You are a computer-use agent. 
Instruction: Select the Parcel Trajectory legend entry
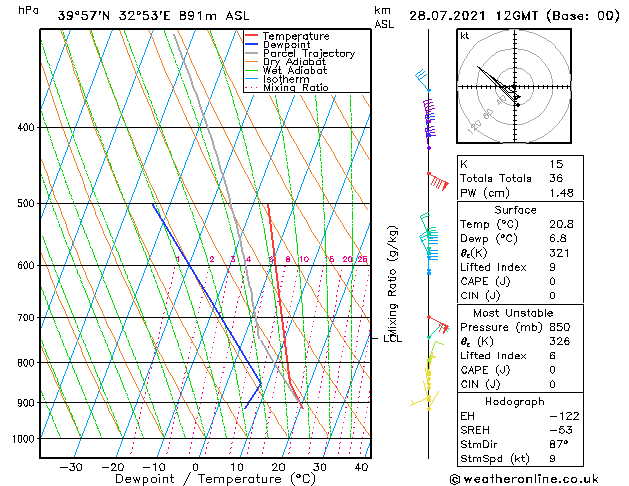pyautogui.click(x=308, y=54)
